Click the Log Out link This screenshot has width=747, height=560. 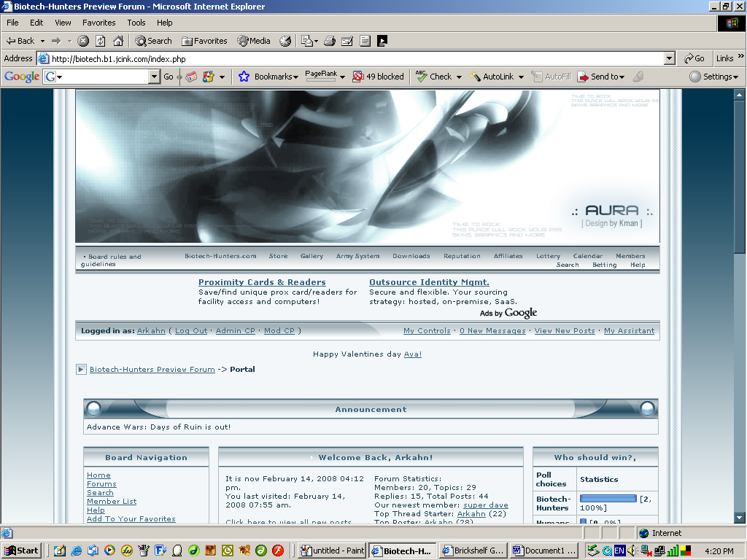tap(191, 330)
